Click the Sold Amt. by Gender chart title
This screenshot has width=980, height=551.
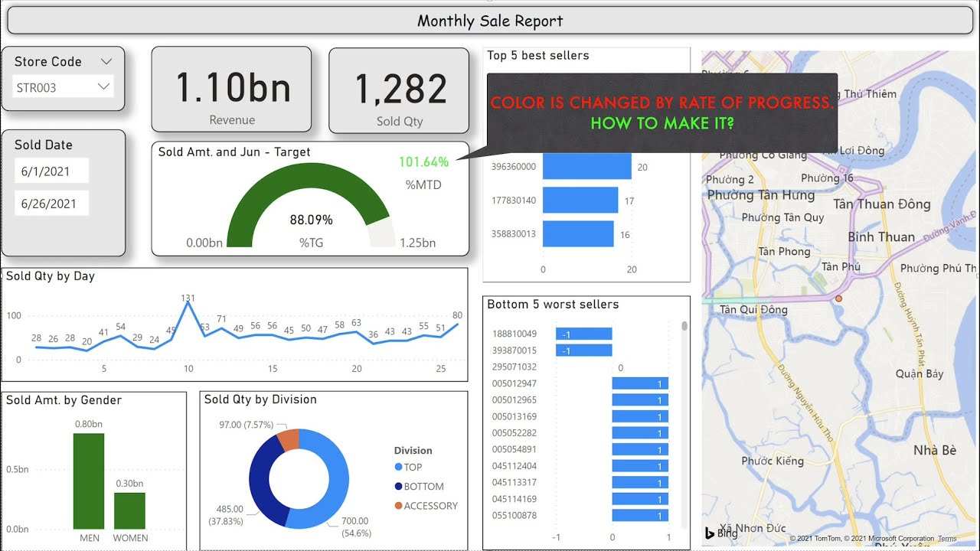64,400
